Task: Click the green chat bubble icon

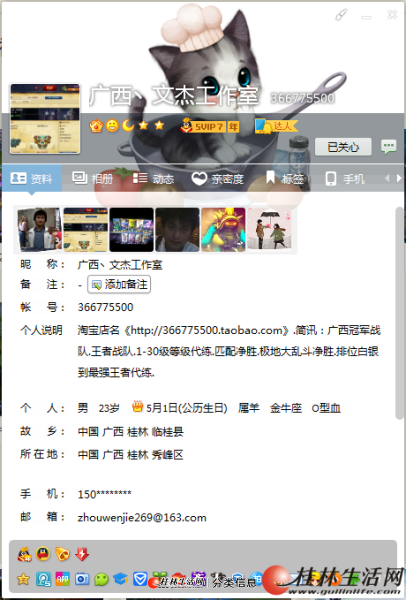Action: pos(101,579)
